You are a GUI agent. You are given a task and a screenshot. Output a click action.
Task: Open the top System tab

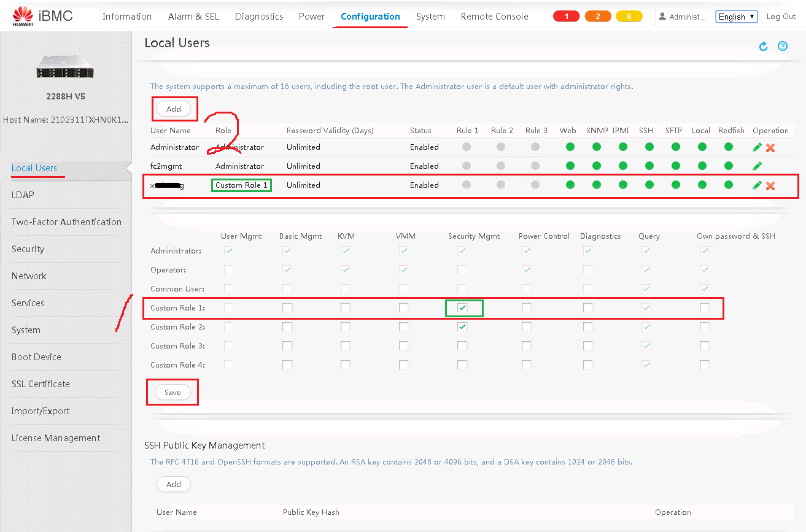[430, 17]
